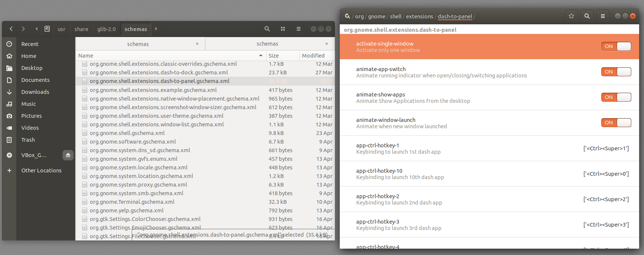Screen dimensions: 644x255
Task: Open the VBox_G... volume
Action: pos(34,155)
